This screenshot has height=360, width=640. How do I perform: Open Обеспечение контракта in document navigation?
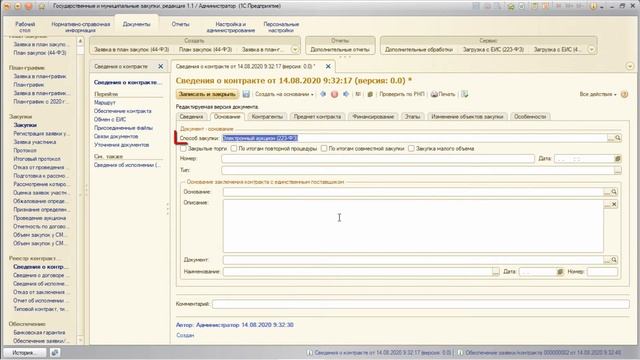[122, 111]
